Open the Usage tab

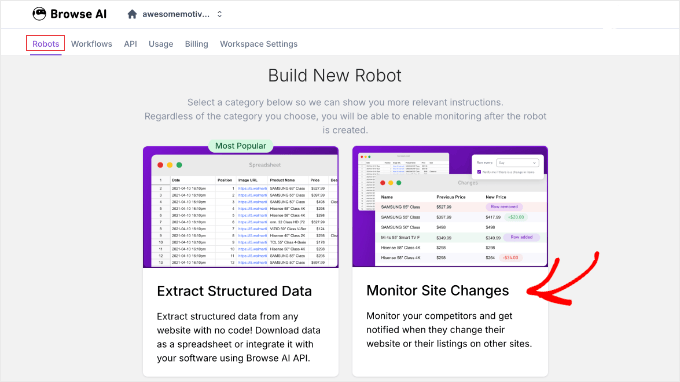click(x=161, y=44)
